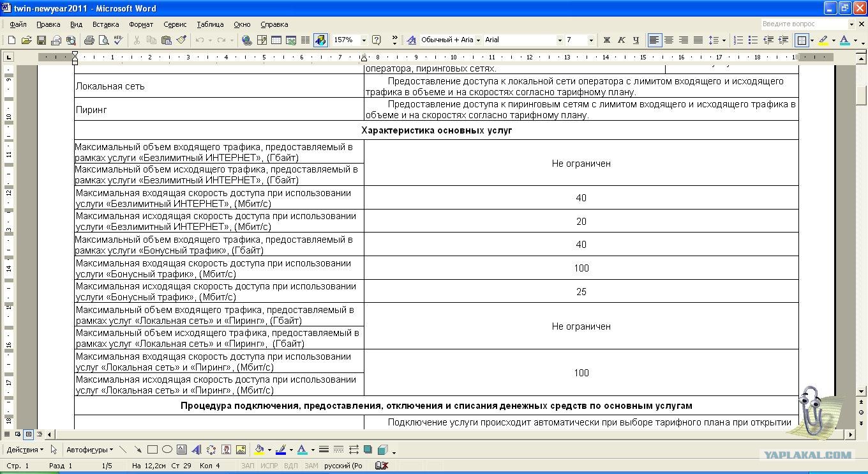Toggle underline Ч formatting
The image size is (868, 474).
(x=636, y=40)
